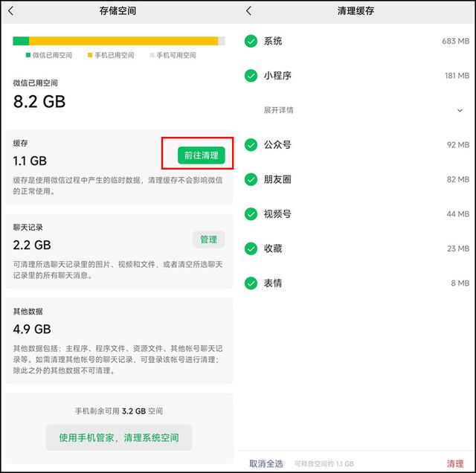Uncheck the 收藏 cache checkbox
This screenshot has width=476, height=473.
click(251, 248)
